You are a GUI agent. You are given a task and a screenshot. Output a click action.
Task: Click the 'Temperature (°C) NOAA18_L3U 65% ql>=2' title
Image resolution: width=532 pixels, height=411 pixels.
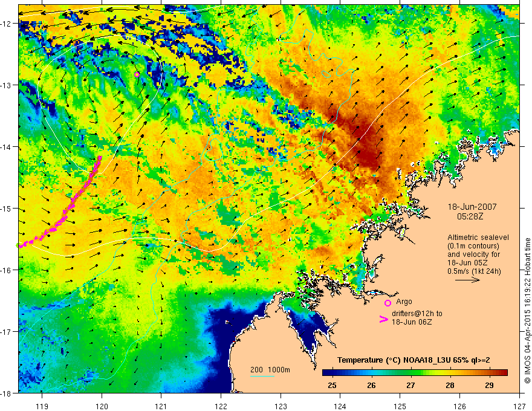click(x=414, y=360)
